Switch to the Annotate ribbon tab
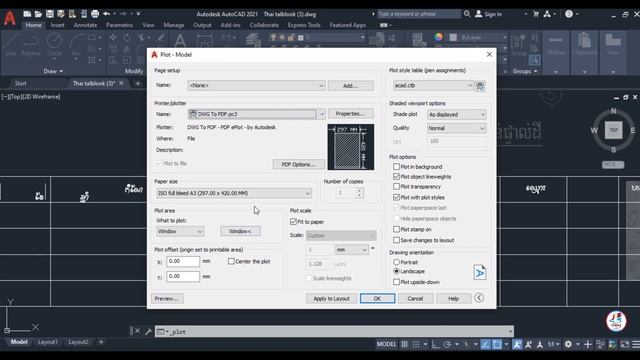This screenshot has height=360, width=640. [85, 25]
